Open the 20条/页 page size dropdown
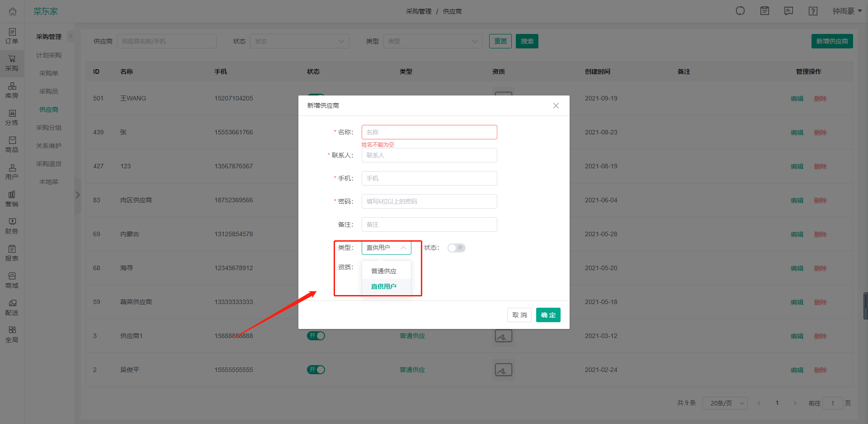 tap(725, 403)
